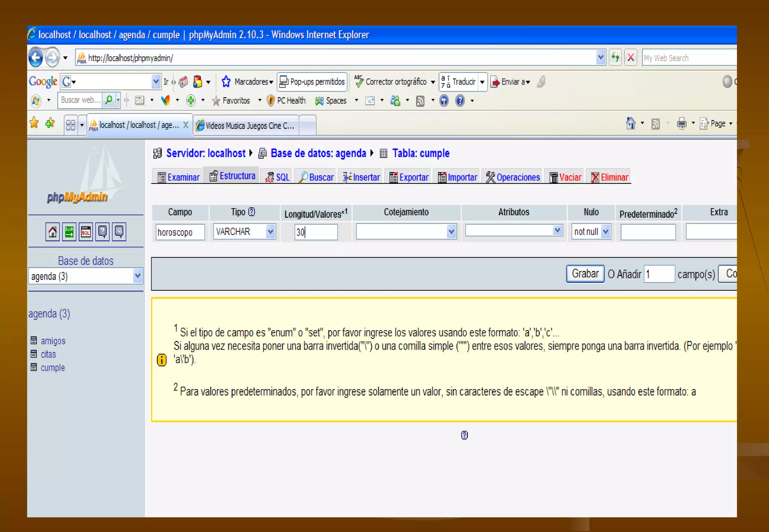Open the agenda (3) database selector
The height and width of the screenshot is (532, 769).
137,276
